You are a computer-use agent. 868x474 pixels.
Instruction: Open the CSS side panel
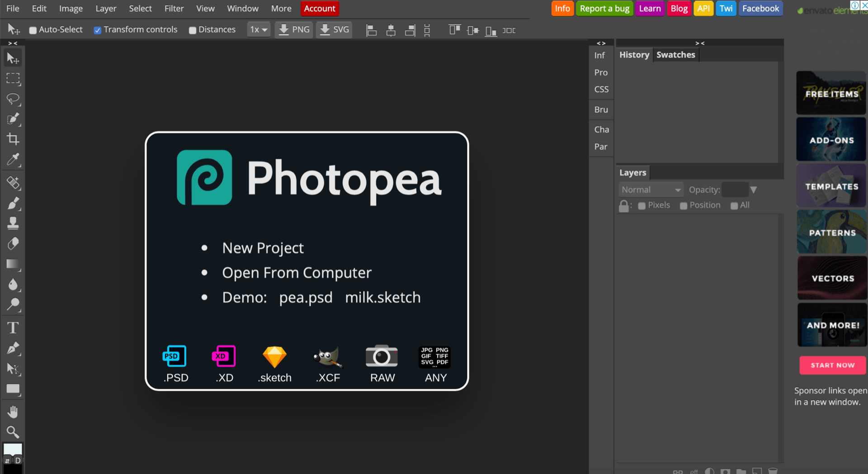coord(601,90)
